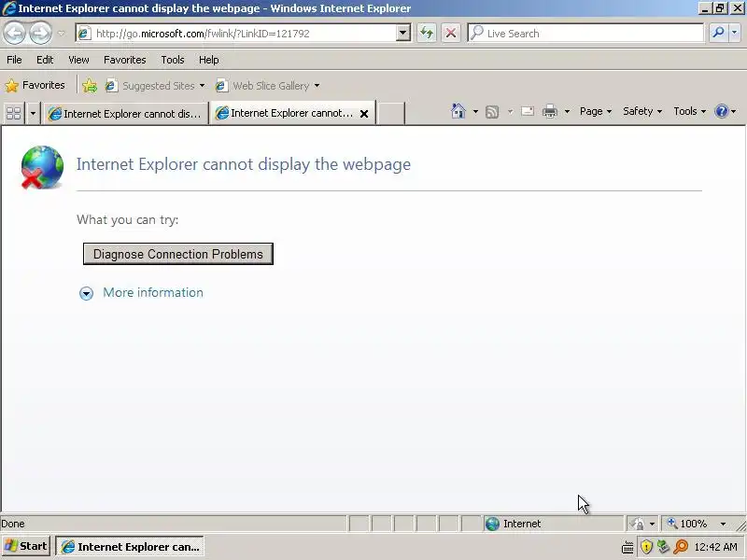
Task: Expand the Home button dropdown arrow
Action: coord(475,111)
